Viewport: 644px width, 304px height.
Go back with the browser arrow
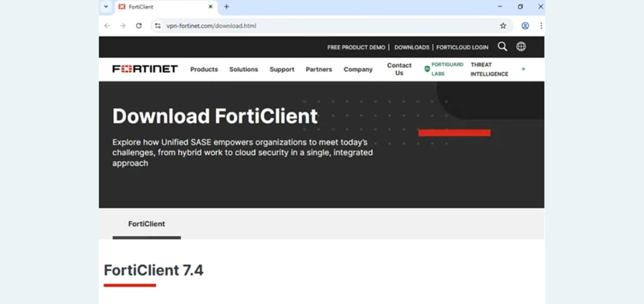point(107,26)
